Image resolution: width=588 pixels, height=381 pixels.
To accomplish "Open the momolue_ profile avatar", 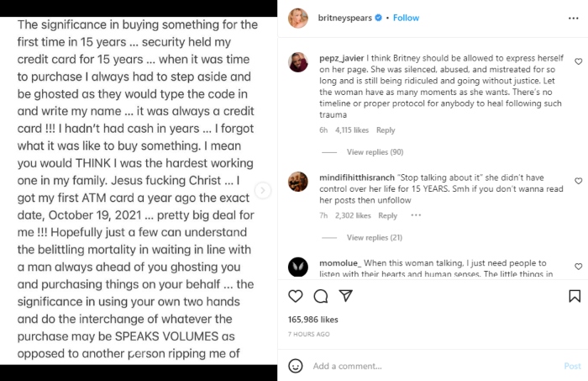I will (x=298, y=267).
